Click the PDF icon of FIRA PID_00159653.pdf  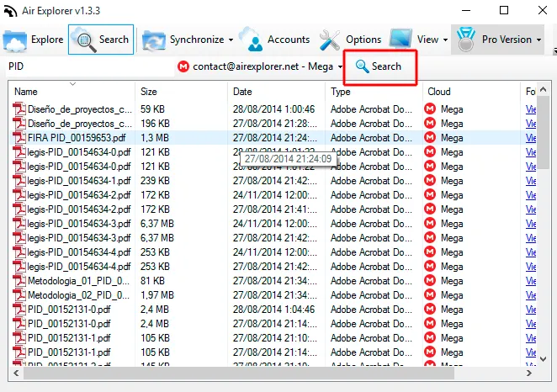(19, 137)
